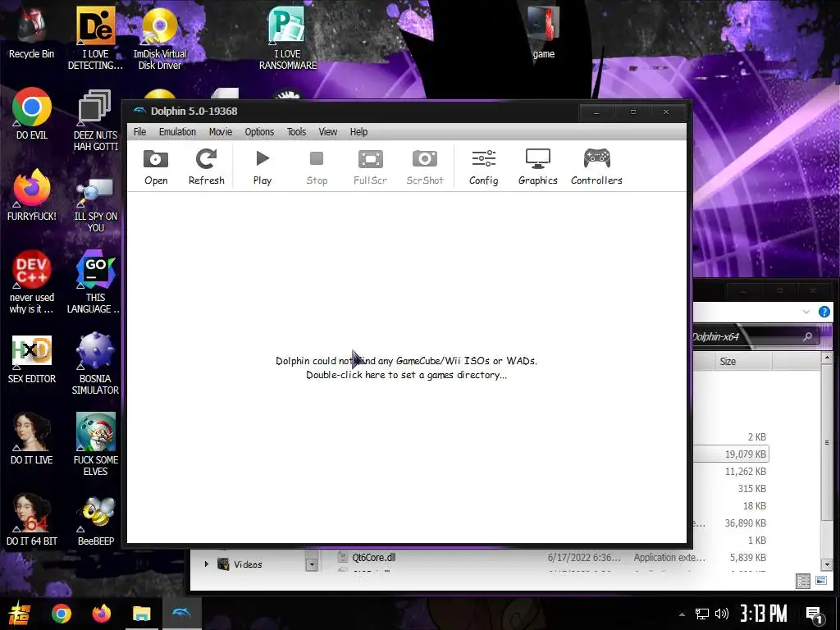Select the 36,890 KB file size cell
Screen dimensions: 840x630
(x=745, y=523)
